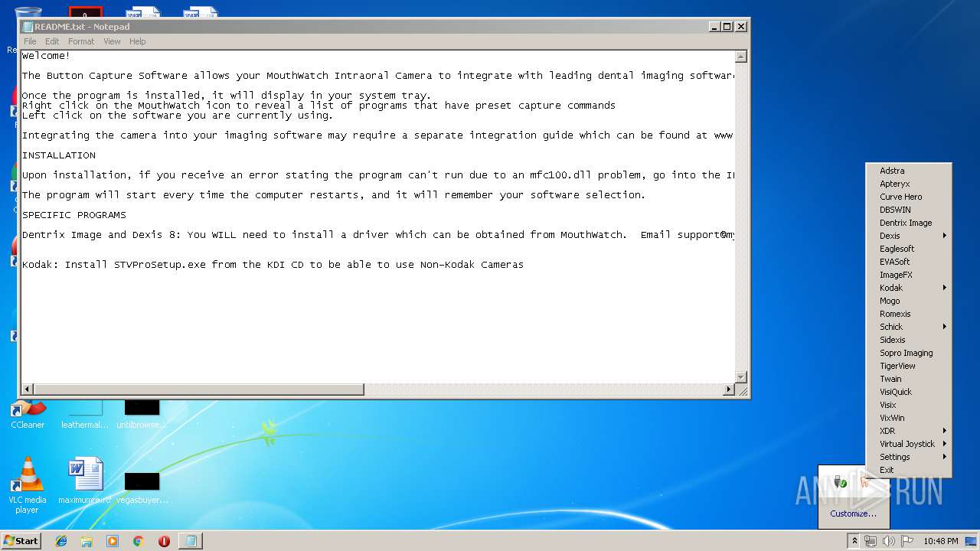Viewport: 980px width, 551px height.
Task: Choose ImageFX from the menu
Action: pos(909,275)
